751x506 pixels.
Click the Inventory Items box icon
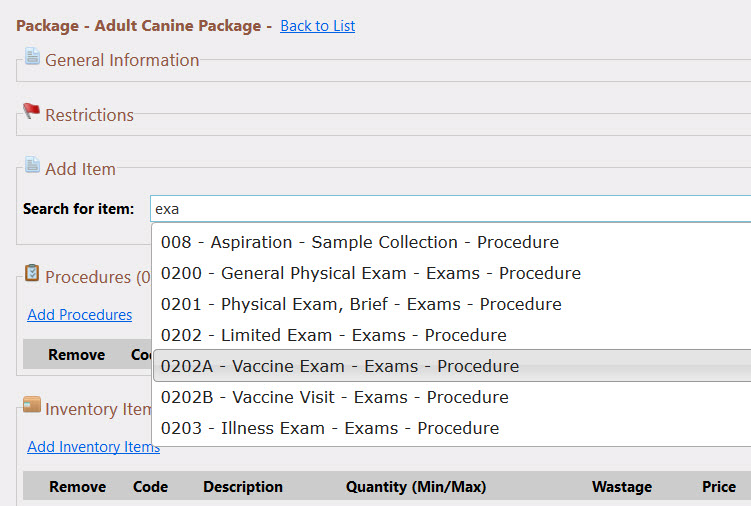click(32, 404)
